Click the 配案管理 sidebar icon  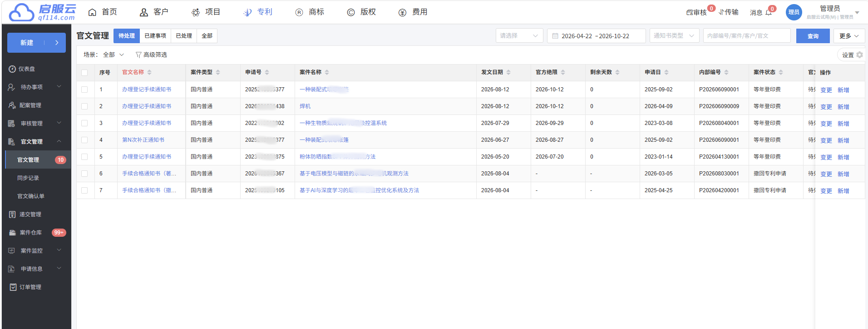tap(12, 105)
